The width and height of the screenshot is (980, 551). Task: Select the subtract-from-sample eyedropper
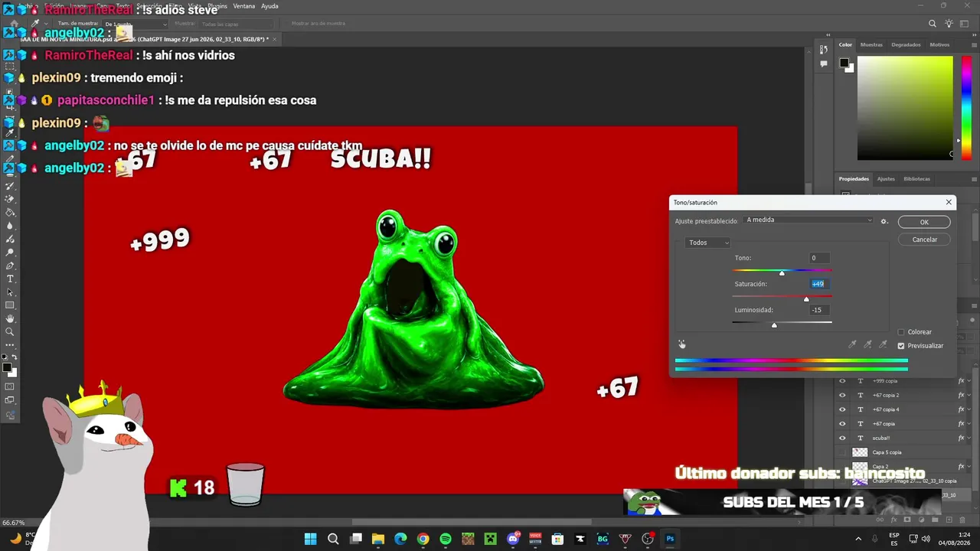(x=883, y=344)
